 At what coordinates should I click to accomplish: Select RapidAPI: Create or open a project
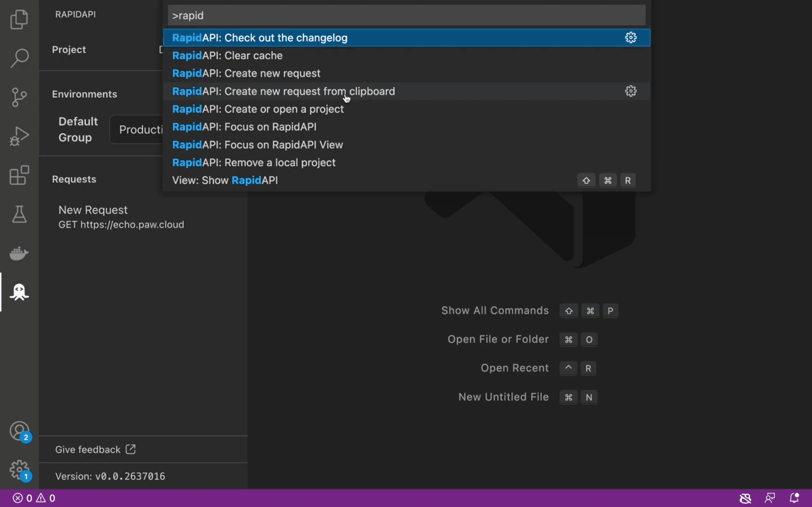pyautogui.click(x=258, y=109)
